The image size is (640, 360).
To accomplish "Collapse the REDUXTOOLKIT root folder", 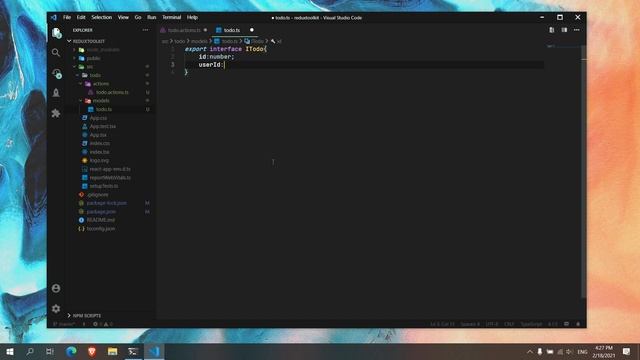I will (x=69, y=41).
